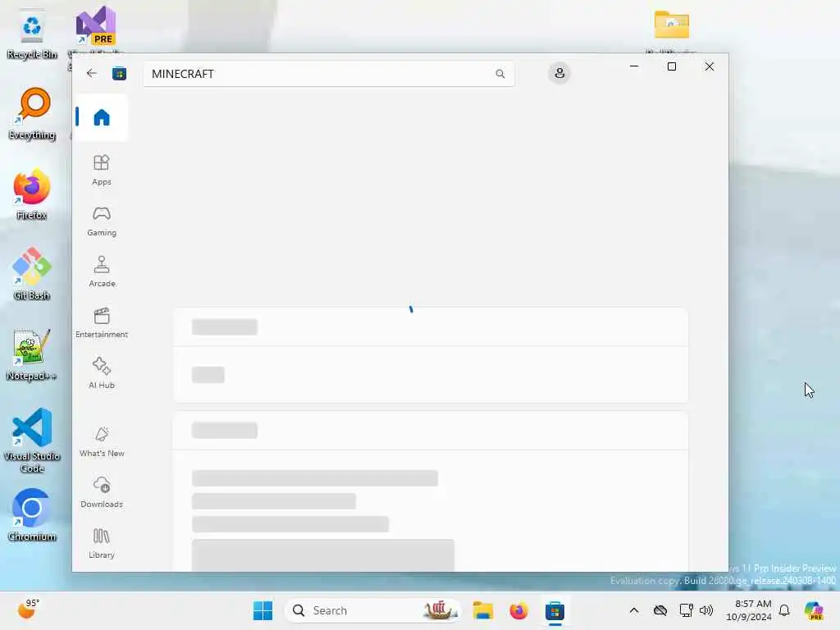
Task: Click the cloud sync tray icon
Action: [660, 610]
